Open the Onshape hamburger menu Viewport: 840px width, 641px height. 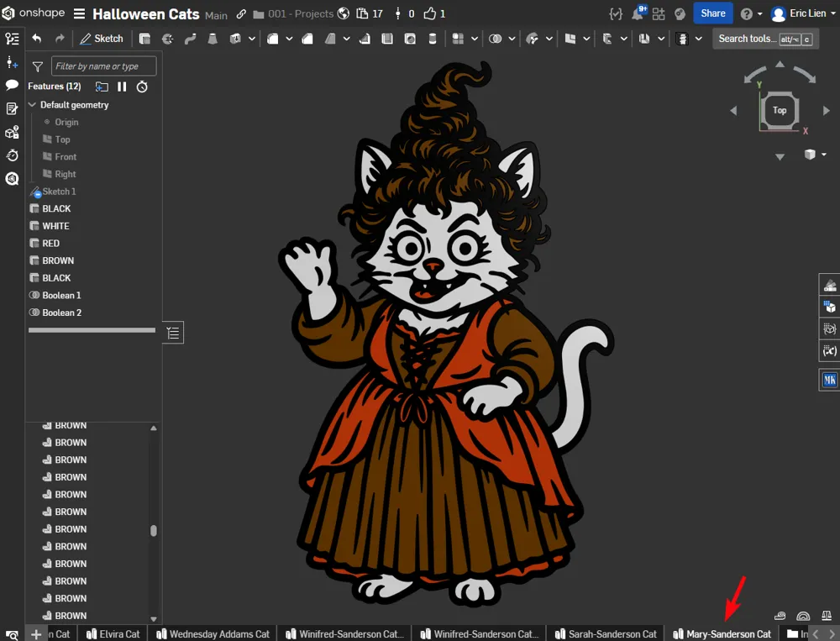click(x=79, y=13)
